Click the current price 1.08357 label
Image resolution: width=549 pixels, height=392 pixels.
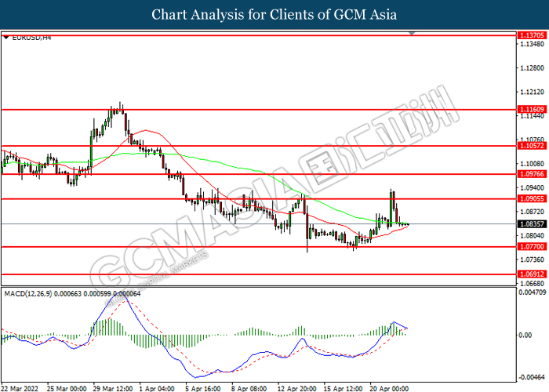point(532,224)
